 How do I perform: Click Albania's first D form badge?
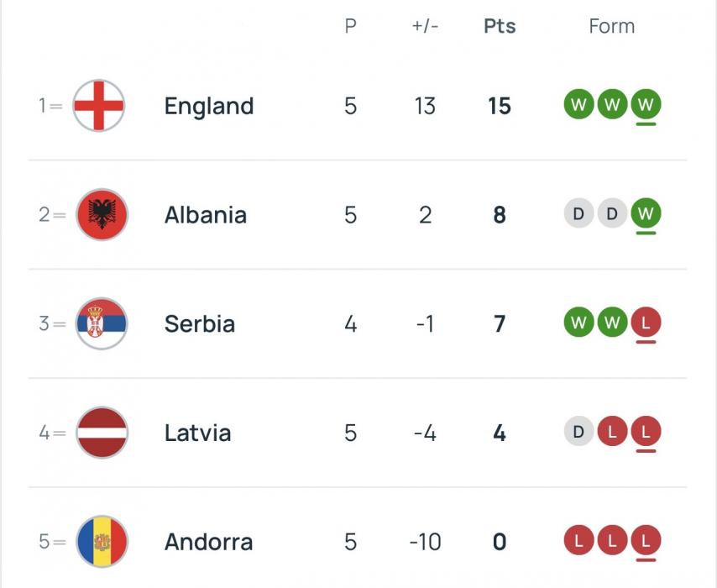point(578,214)
